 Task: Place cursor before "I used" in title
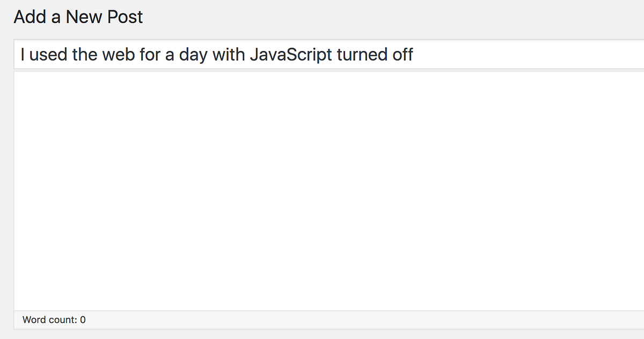click(x=20, y=54)
